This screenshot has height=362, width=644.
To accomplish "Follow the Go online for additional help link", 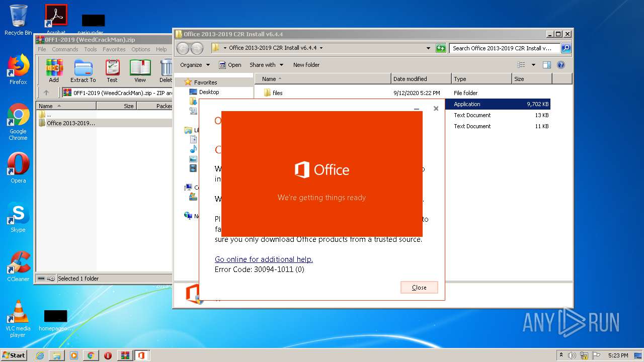I will pos(264,259).
